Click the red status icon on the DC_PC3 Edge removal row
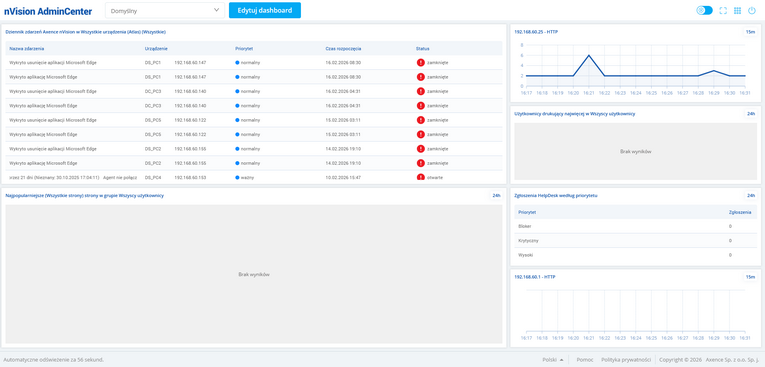The width and height of the screenshot is (765, 367). pyautogui.click(x=421, y=91)
